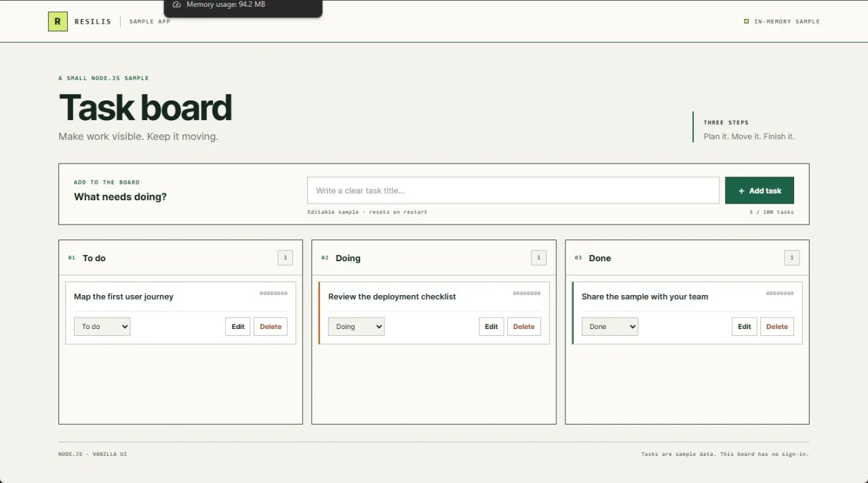Click the Review the deployment checklist title

pos(392,296)
